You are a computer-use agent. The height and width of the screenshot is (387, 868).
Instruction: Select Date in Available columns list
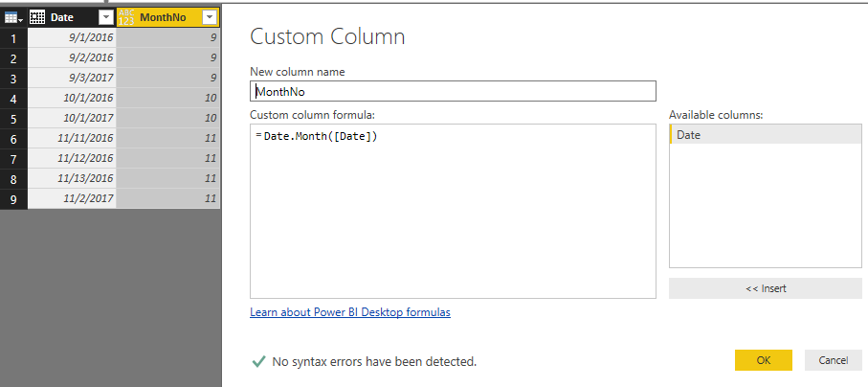pos(766,135)
